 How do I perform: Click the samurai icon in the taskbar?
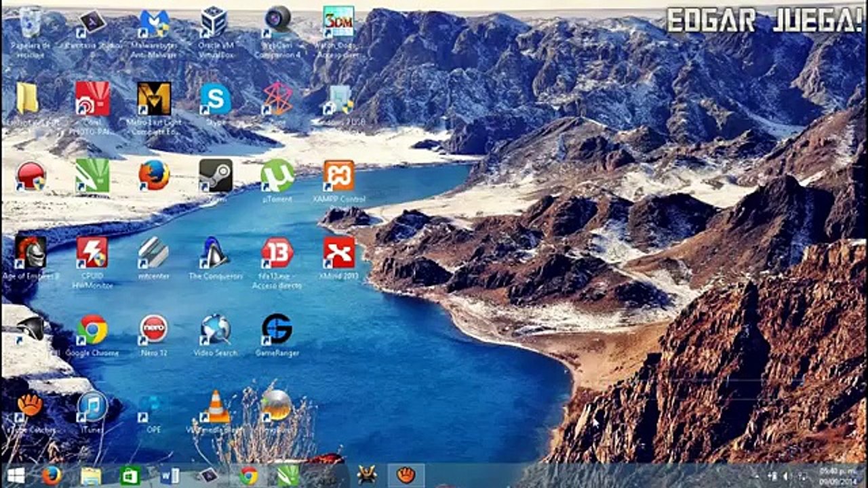(x=367, y=476)
